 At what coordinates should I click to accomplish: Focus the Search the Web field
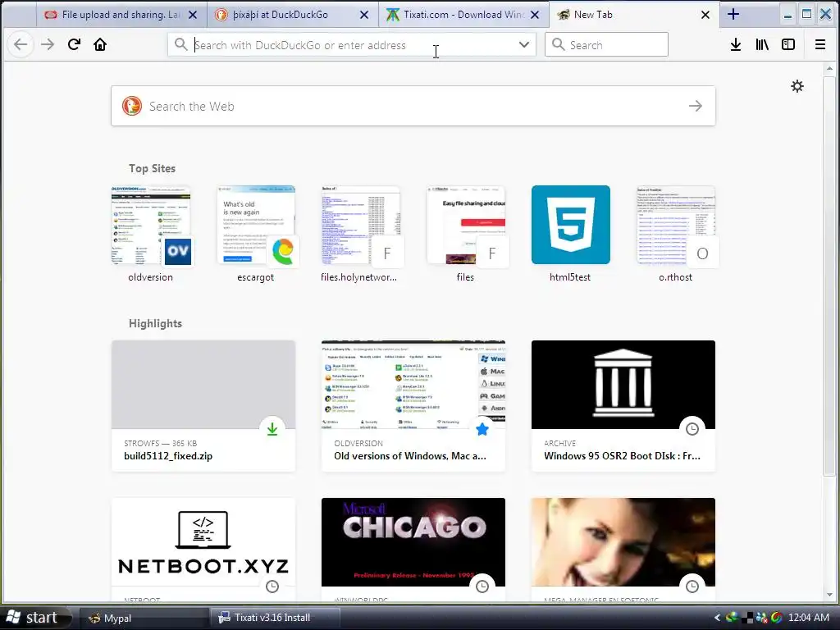(413, 106)
